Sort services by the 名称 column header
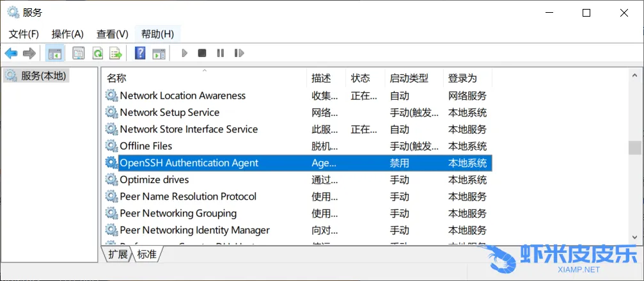 click(116, 78)
